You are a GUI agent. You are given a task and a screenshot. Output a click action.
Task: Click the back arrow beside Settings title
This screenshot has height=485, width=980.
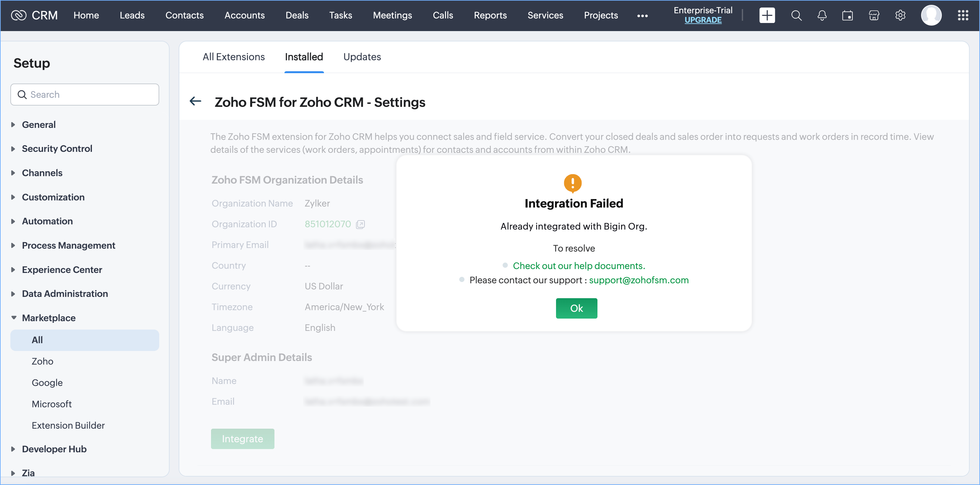[195, 101]
